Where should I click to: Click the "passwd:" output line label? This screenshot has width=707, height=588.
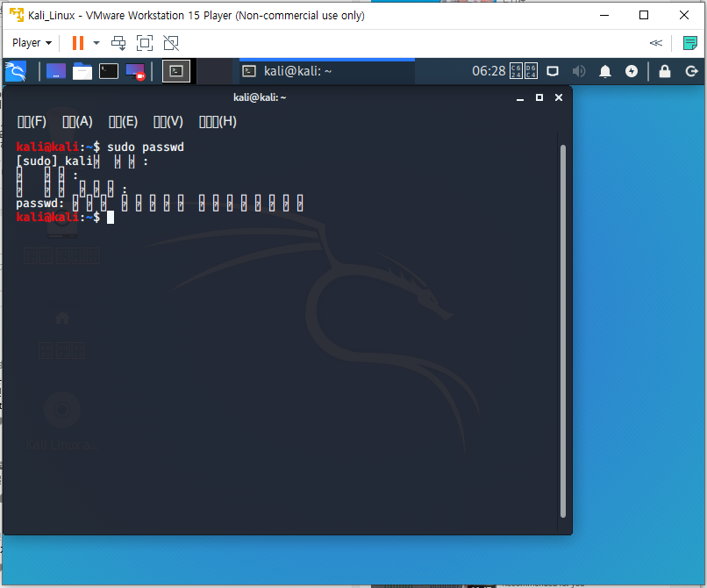40,204
